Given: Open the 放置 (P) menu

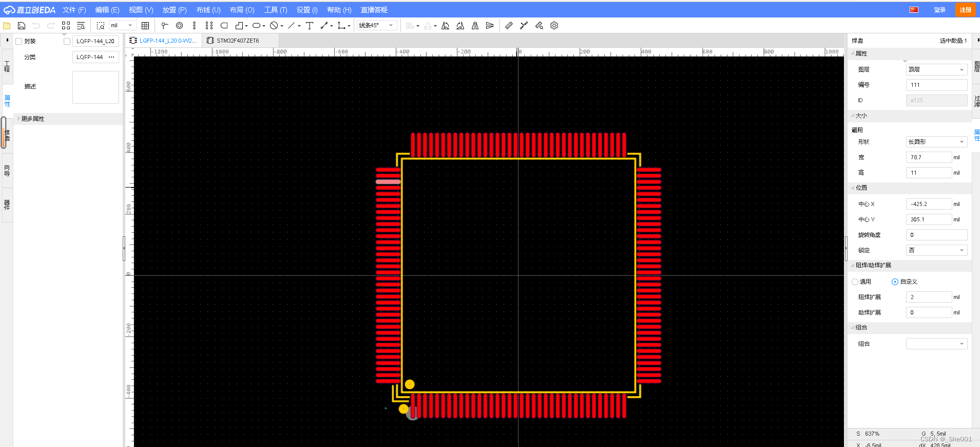Looking at the screenshot, I should [x=174, y=10].
